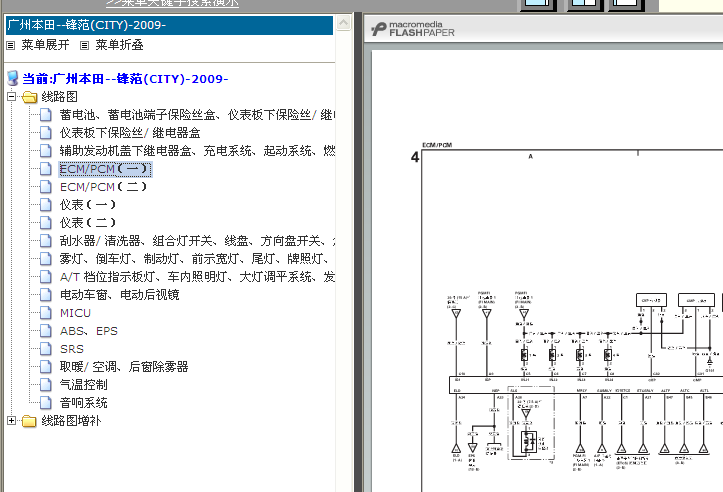
Task: Open 气温控制 diagram
Action: click(x=83, y=385)
